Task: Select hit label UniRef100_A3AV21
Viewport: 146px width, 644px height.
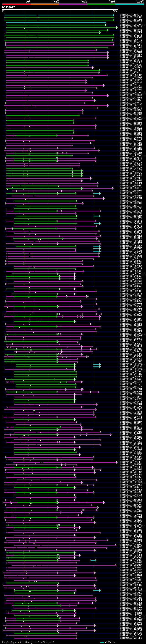Action: [x=131, y=42]
